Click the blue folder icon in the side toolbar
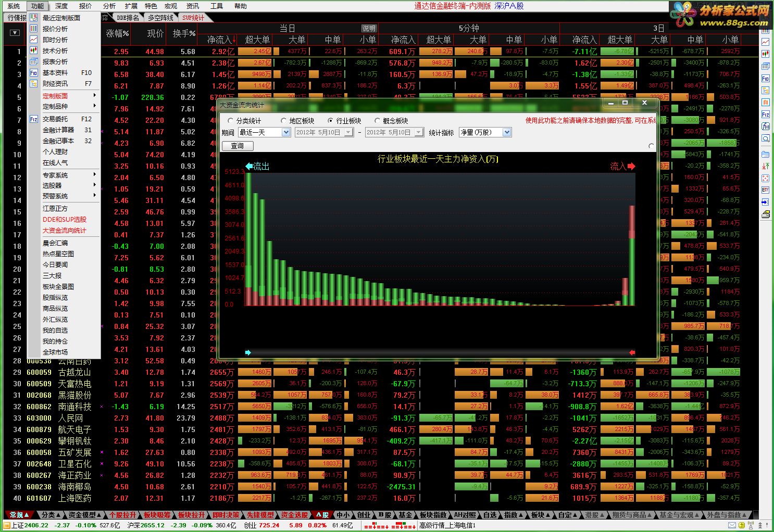 click(766, 154)
